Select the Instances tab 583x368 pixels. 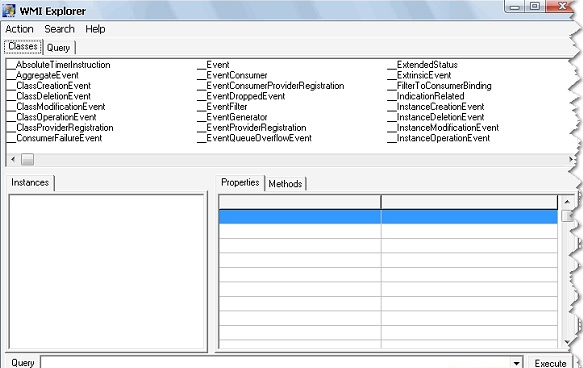pyautogui.click(x=30, y=183)
